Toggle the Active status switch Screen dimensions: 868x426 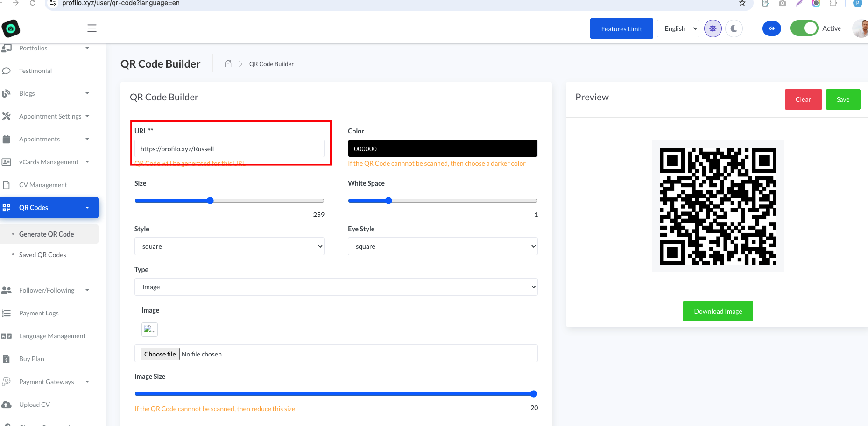804,28
